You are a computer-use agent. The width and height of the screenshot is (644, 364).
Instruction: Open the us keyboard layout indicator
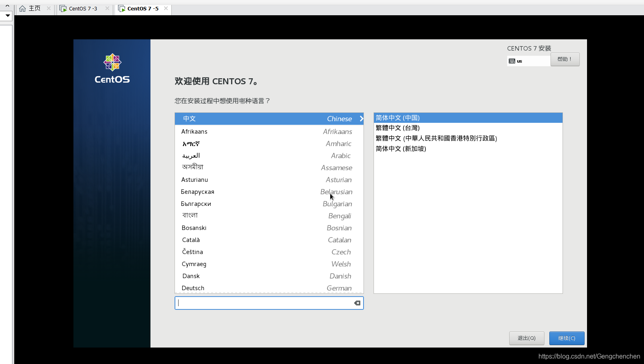(x=529, y=61)
